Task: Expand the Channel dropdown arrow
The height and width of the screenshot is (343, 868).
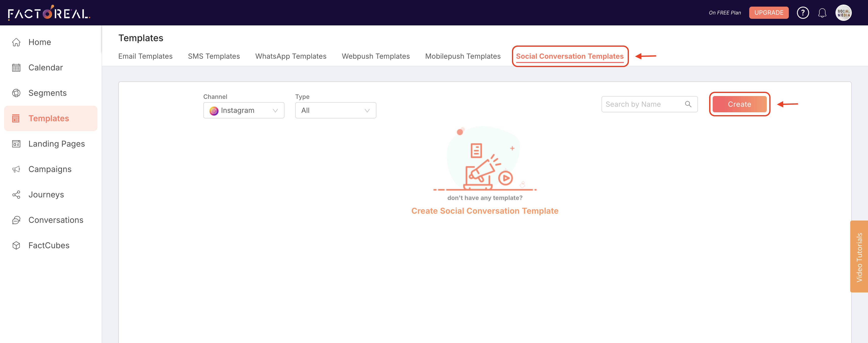Action: [x=275, y=111]
